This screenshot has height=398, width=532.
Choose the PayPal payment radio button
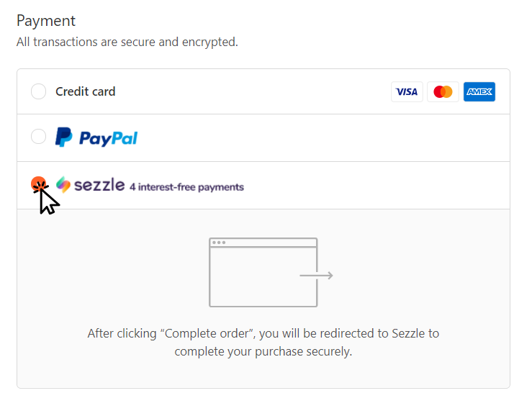(x=39, y=137)
